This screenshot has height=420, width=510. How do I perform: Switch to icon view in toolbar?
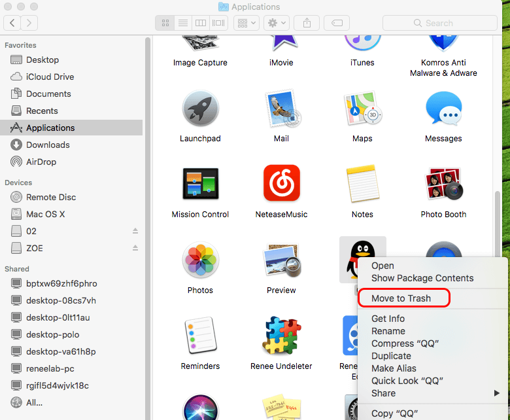165,23
